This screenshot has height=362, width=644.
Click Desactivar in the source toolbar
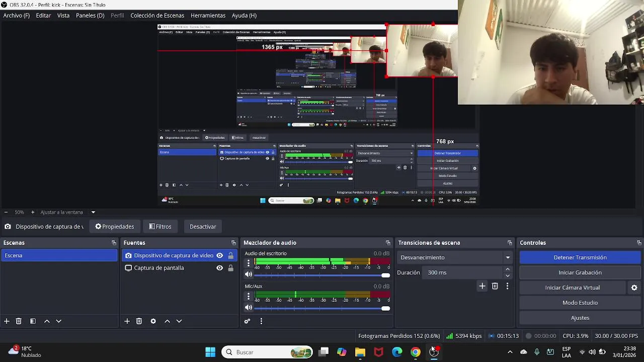point(203,227)
